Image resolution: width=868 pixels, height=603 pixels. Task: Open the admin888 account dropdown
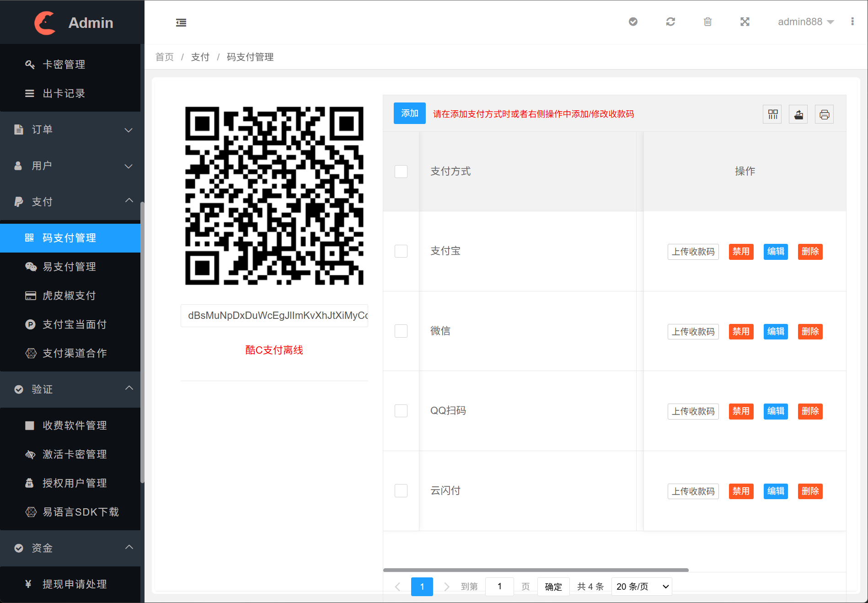click(805, 22)
